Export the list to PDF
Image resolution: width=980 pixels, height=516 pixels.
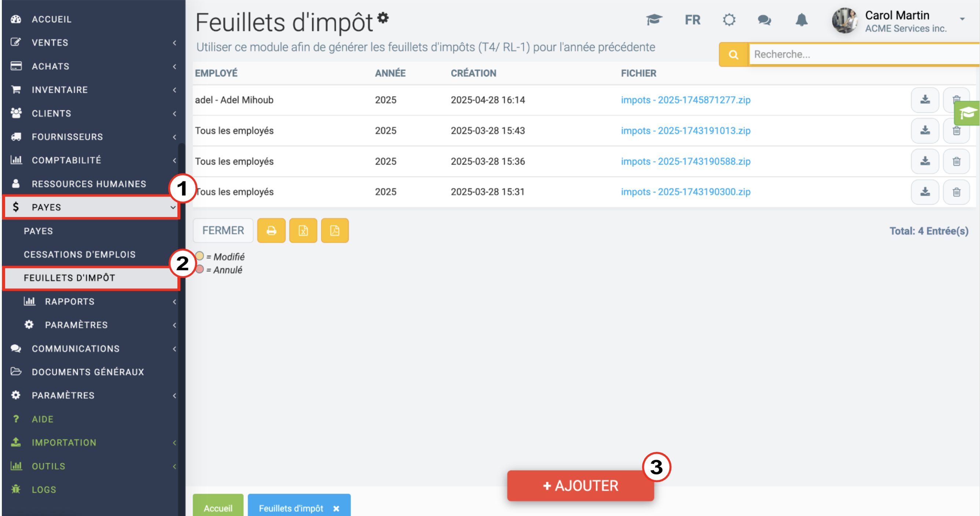[335, 231]
